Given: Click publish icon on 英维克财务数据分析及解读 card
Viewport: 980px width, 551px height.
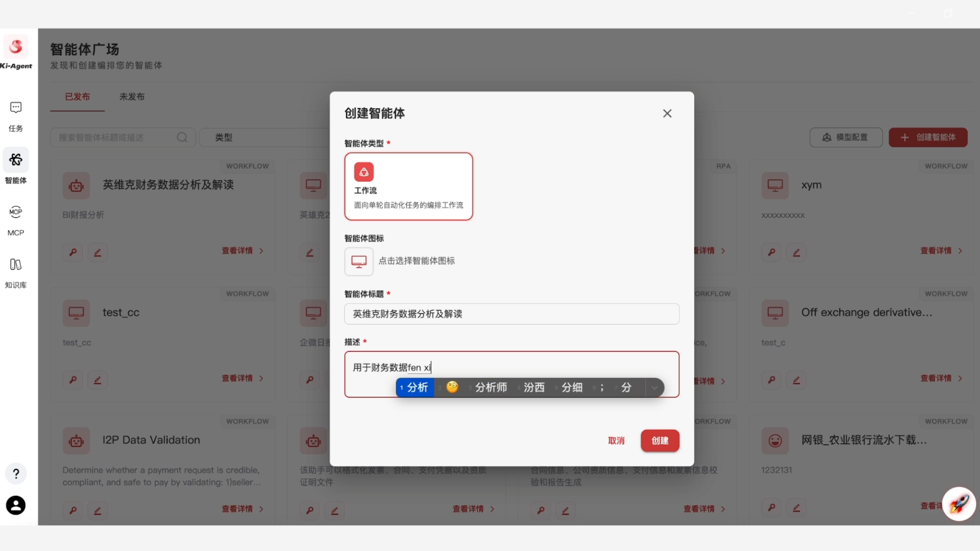Looking at the screenshot, I should click(73, 252).
